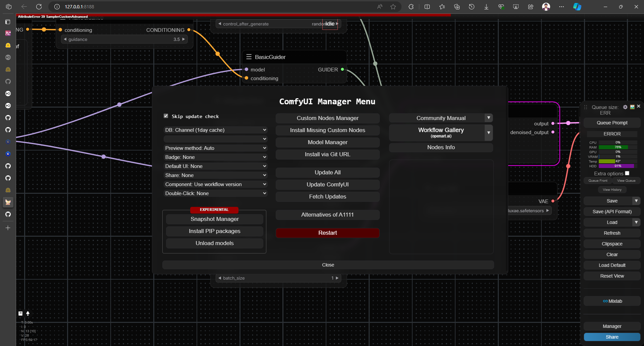
Task: Expand the arrow beside the Load button
Action: (x=636, y=222)
